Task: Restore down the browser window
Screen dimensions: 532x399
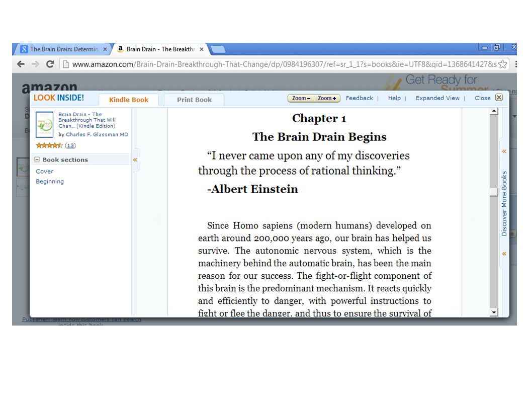Action: pyautogui.click(x=497, y=47)
